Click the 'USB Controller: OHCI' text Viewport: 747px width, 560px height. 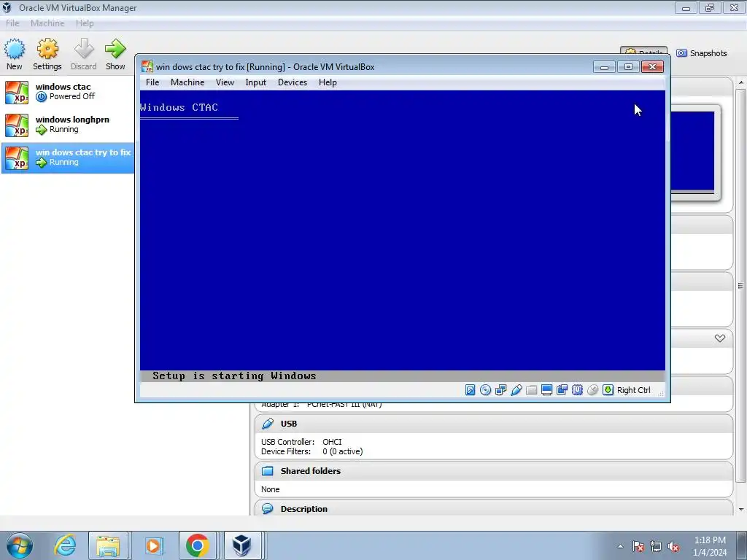click(x=301, y=442)
